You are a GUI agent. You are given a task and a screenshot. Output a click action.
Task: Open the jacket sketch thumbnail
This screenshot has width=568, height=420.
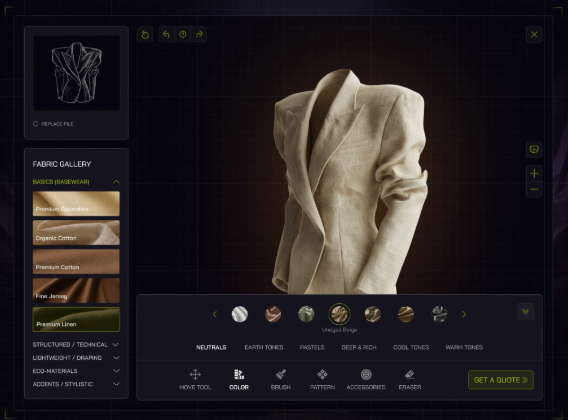(x=76, y=73)
